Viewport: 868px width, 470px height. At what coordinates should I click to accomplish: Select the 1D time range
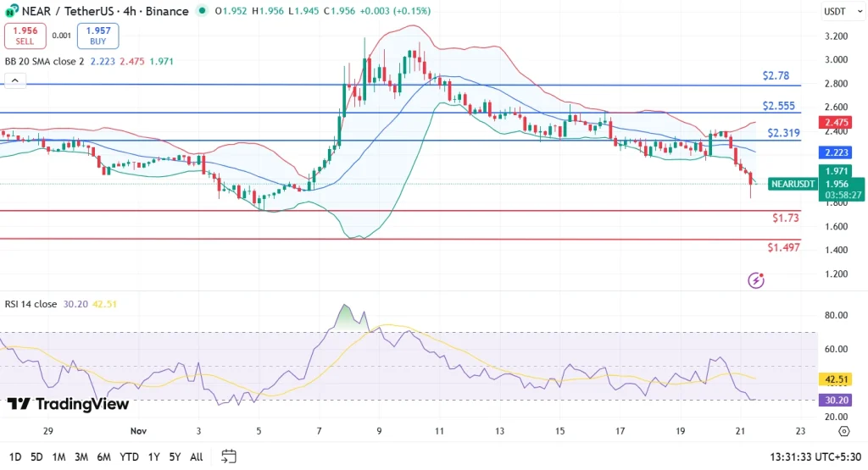[14, 456]
